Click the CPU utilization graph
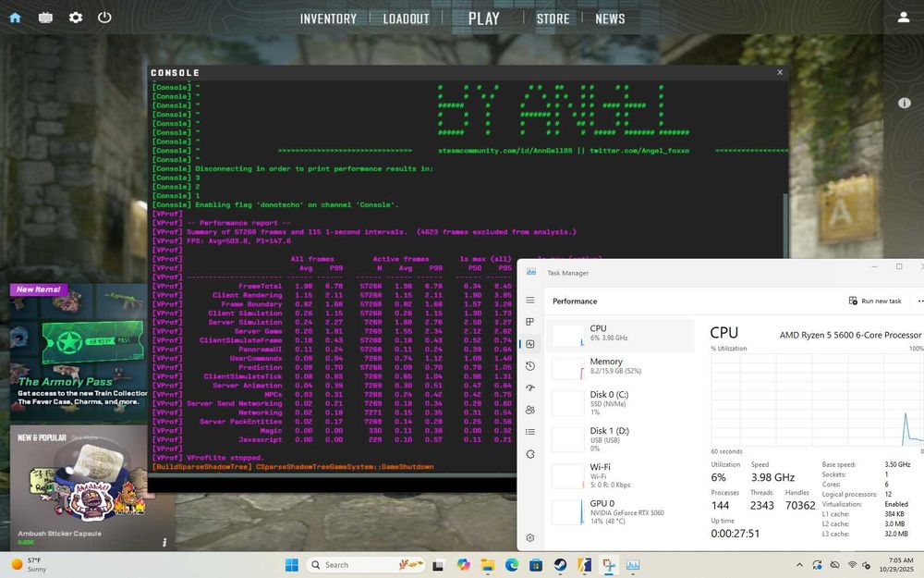 coord(818,400)
